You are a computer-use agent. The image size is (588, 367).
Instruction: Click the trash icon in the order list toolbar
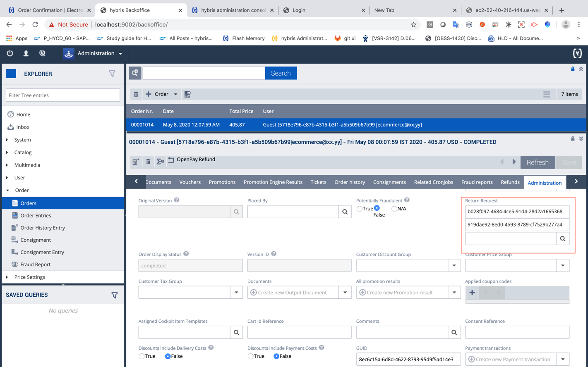click(x=136, y=94)
